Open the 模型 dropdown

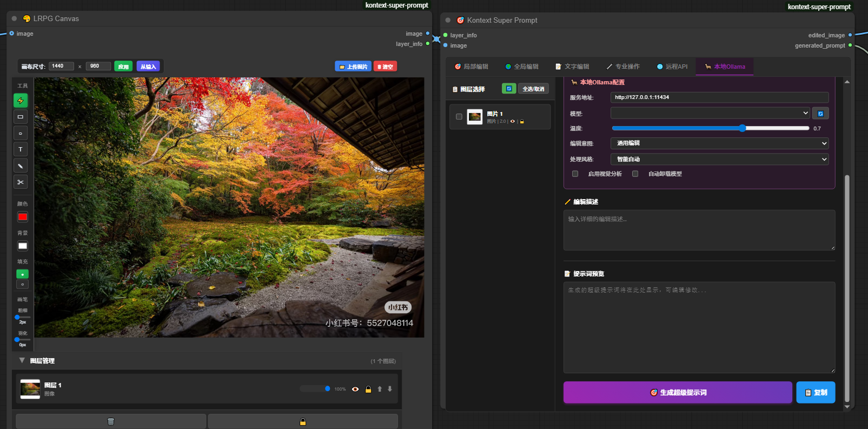click(x=710, y=113)
